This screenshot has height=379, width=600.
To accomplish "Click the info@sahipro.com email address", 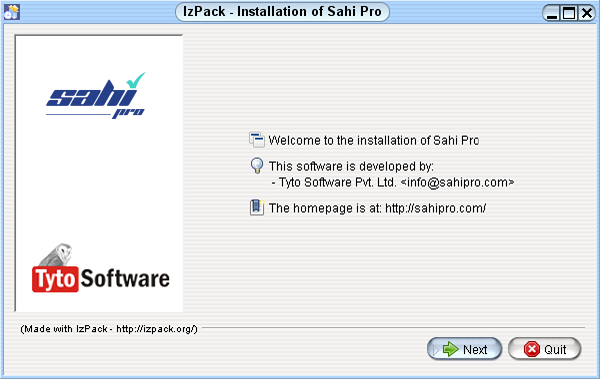I will coord(457,182).
